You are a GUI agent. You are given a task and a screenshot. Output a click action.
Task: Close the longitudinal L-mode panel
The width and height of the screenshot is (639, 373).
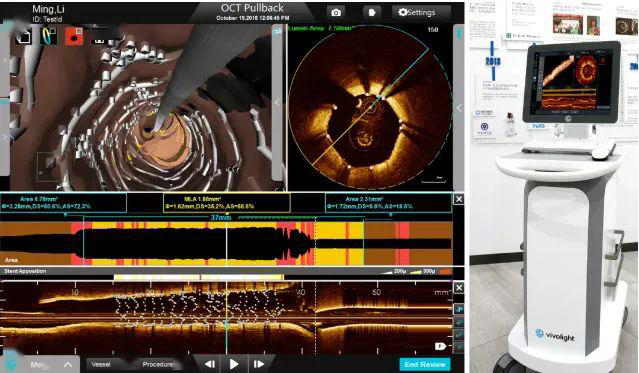tap(459, 288)
